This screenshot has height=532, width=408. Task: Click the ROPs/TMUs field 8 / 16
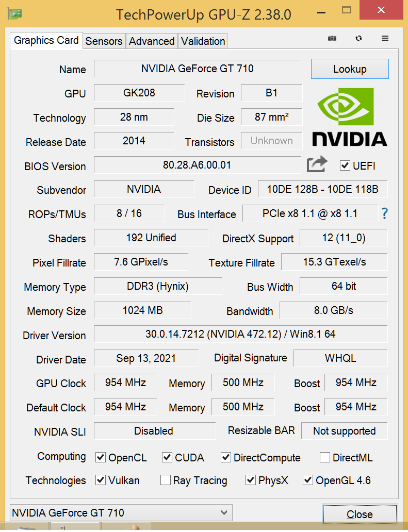coord(129,213)
